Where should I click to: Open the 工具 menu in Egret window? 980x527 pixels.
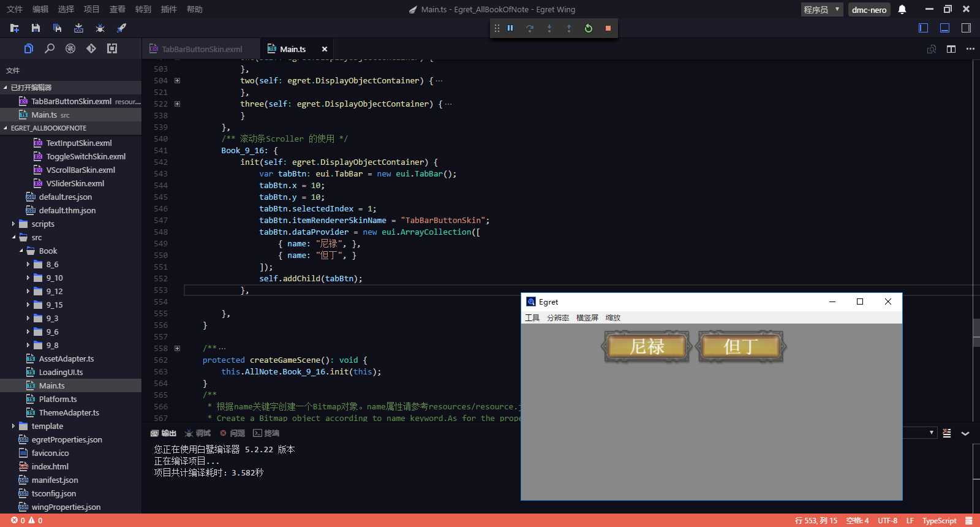click(x=532, y=317)
